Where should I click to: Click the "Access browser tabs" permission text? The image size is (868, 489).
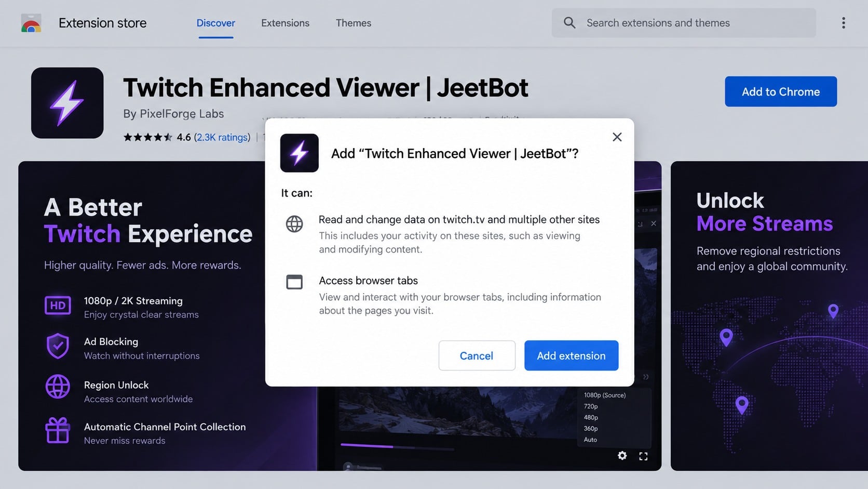pyautogui.click(x=368, y=281)
